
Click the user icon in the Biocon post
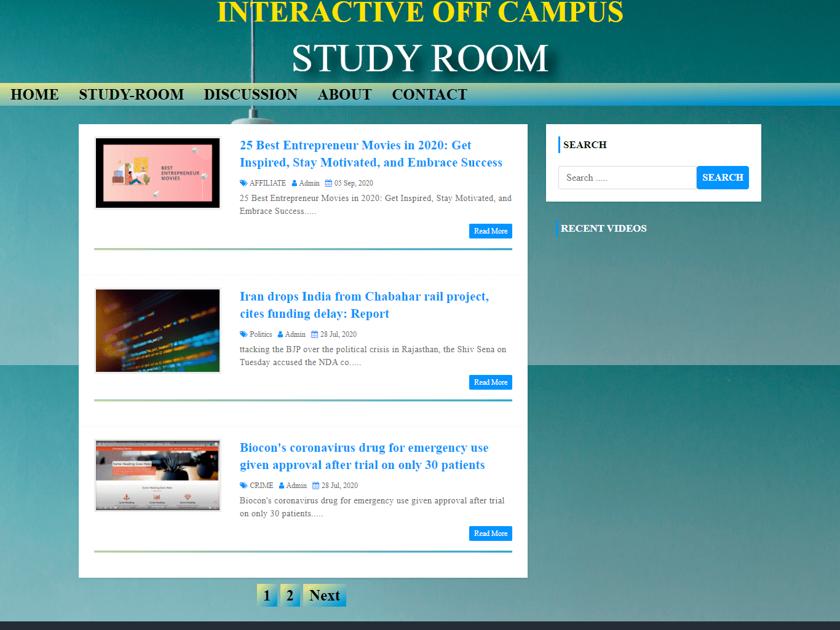[282, 486]
